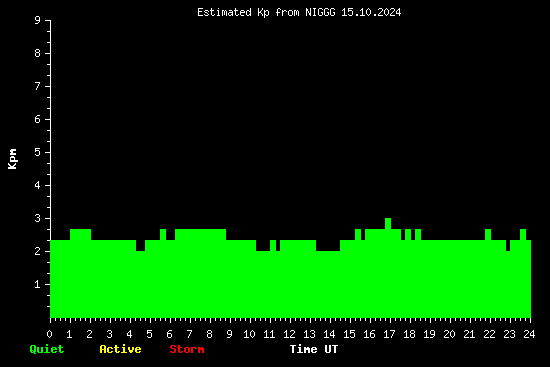
Task: Click the Kp value 3 label
Action: pos(38,218)
